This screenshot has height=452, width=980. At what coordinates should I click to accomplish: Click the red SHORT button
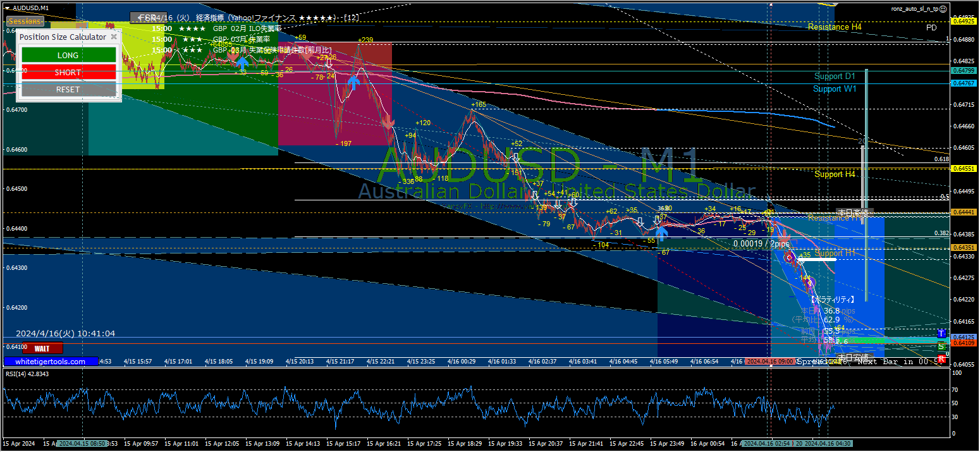coord(68,73)
